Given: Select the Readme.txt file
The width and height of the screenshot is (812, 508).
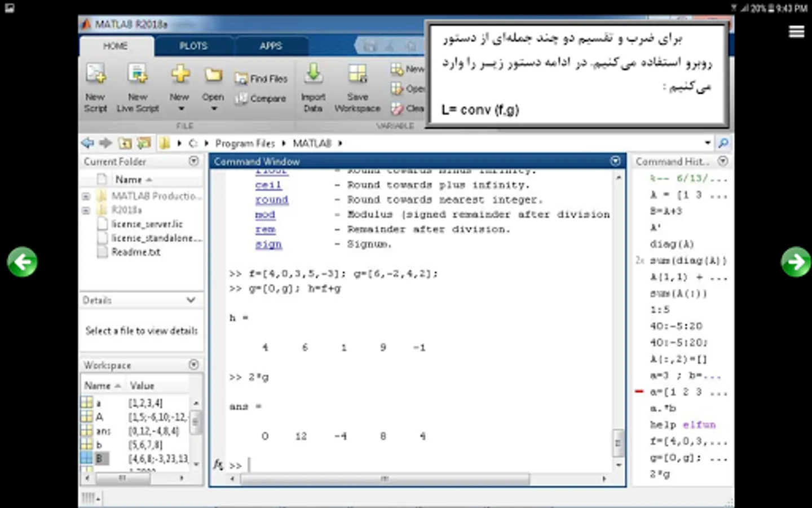Looking at the screenshot, I should (x=129, y=252).
